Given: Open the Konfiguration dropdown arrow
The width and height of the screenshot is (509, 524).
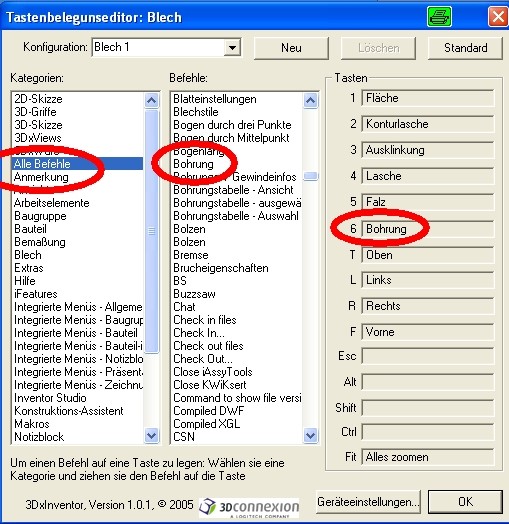Looking at the screenshot, I should click(x=232, y=48).
